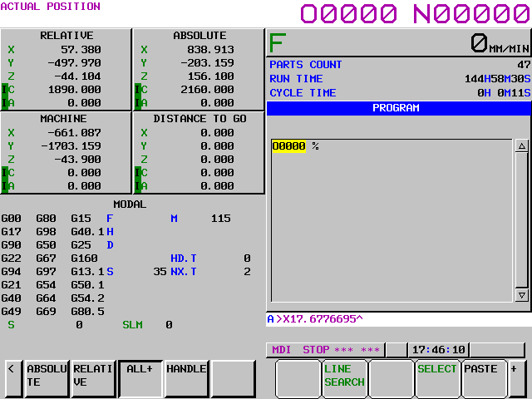Click the green marker beside Machine C axis
Viewport: 532px width, 399px height.
tap(5, 173)
